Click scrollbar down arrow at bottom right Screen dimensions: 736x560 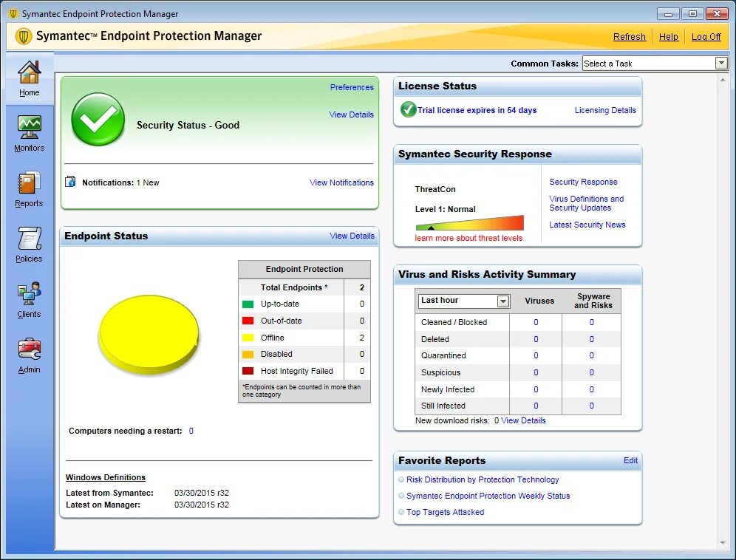(x=723, y=543)
